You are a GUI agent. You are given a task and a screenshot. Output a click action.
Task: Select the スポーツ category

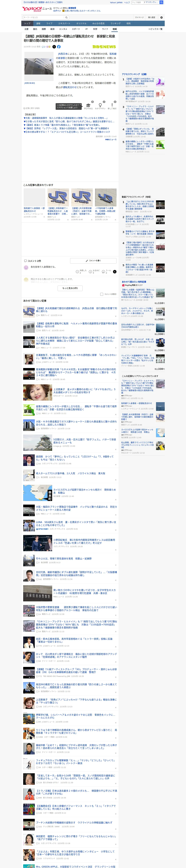click(x=76, y=29)
